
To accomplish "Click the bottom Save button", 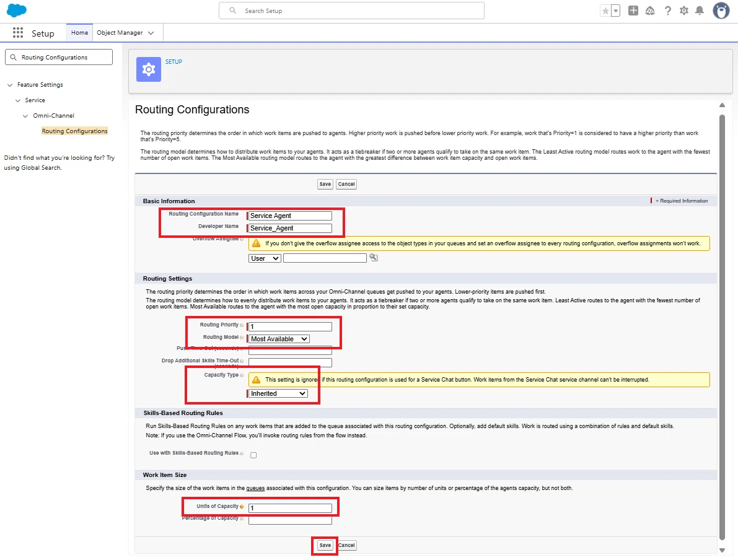I will 325,545.
